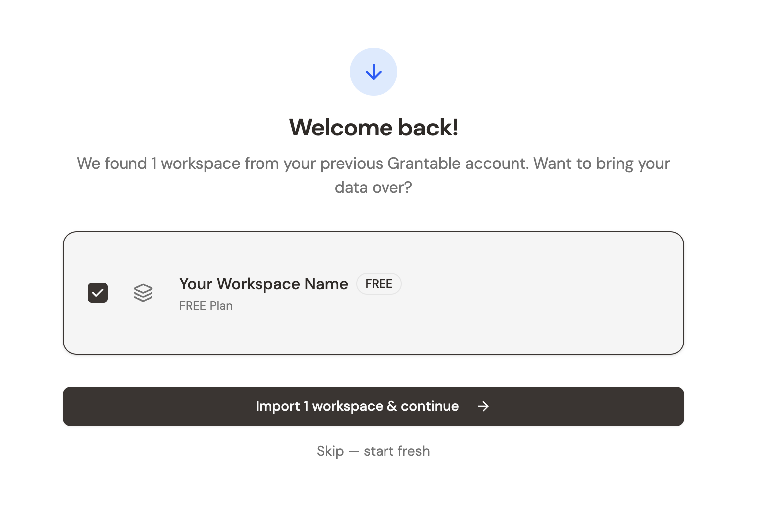This screenshot has width=771, height=532.
Task: Click the FREE Plan label
Action: (206, 305)
